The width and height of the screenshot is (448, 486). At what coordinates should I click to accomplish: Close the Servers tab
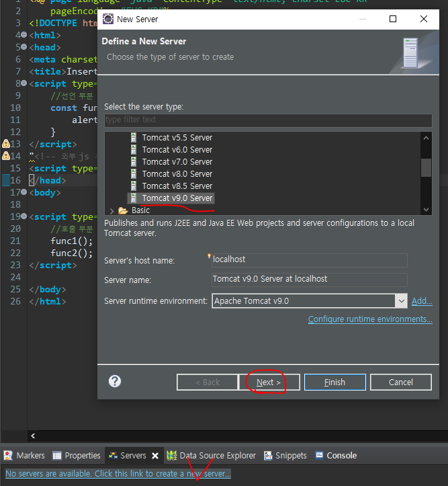click(x=155, y=456)
